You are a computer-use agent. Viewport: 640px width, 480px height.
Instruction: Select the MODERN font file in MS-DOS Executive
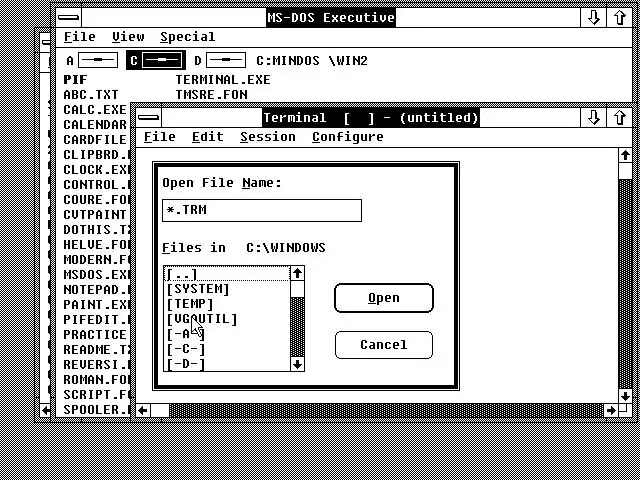(96, 260)
